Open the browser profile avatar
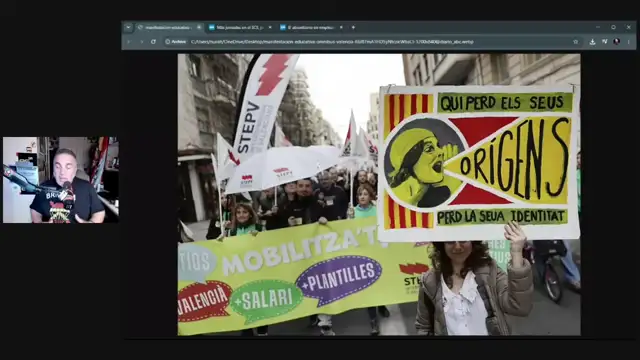Image resolution: width=640 pixels, height=360 pixels. coord(617,42)
